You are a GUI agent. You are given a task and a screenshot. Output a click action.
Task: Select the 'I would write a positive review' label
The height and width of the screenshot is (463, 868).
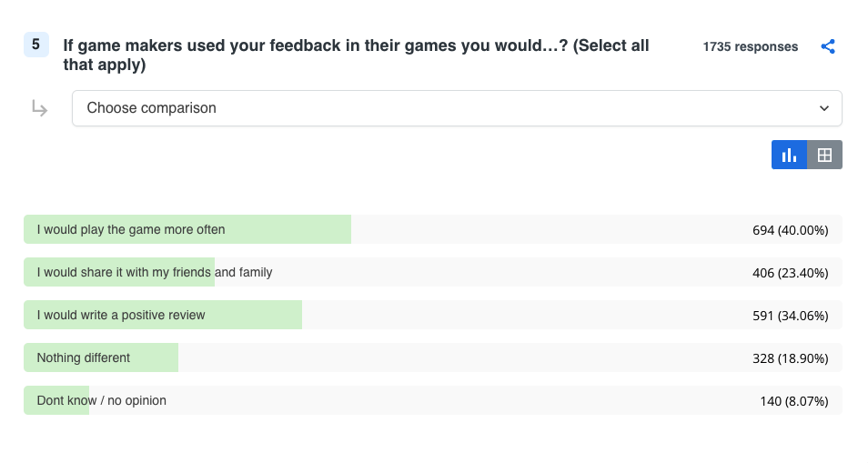pyautogui.click(x=121, y=315)
